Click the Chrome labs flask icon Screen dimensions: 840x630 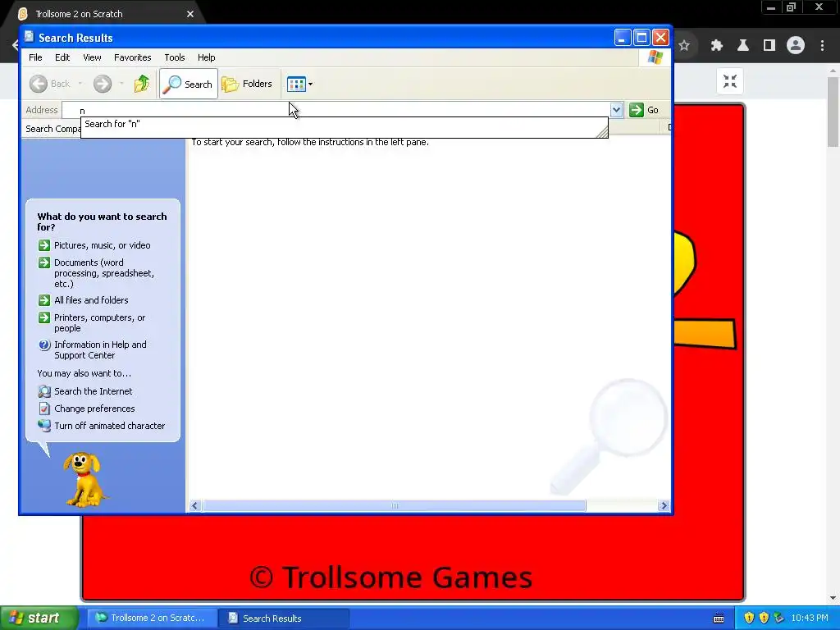pos(743,46)
